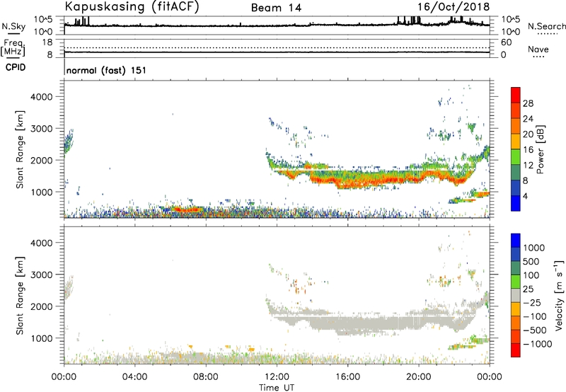The width and height of the screenshot is (566, 392).
Task: Click the Velocity [m s-1] colorbar label
Action: click(x=559, y=295)
